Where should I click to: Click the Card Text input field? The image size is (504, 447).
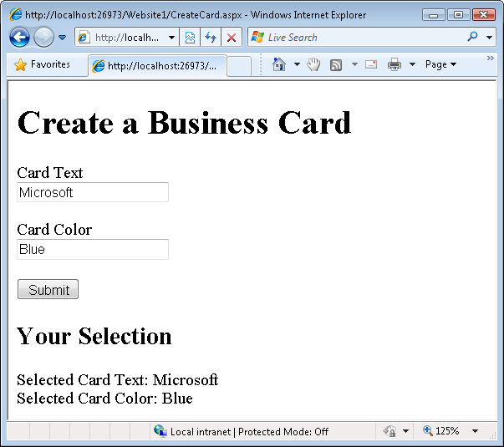point(93,192)
